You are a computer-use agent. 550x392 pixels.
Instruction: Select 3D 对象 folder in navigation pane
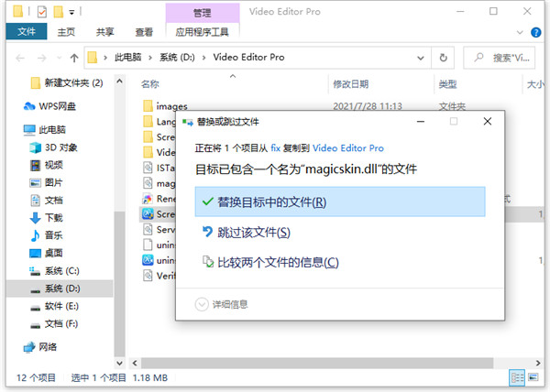(61, 147)
